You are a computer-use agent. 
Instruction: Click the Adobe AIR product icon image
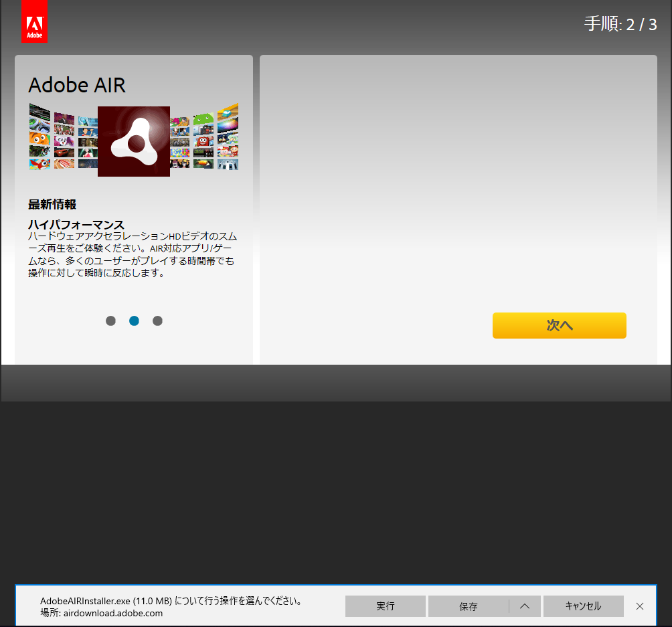pos(134,141)
